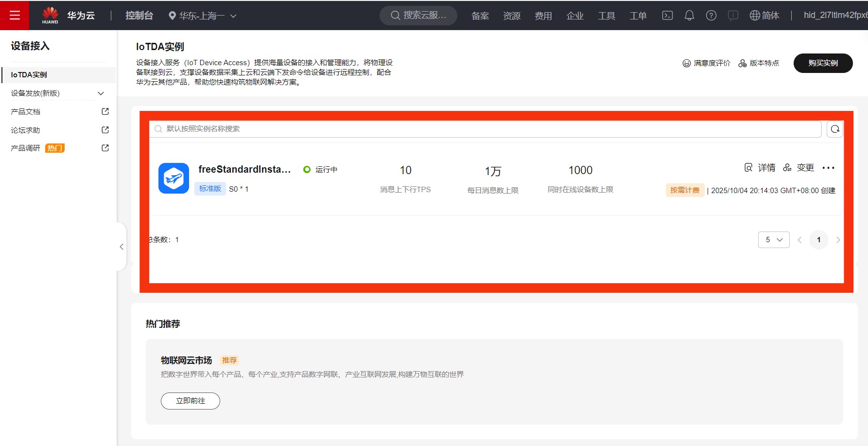Open the 费用 menu
Image resolution: width=868 pixels, height=446 pixels.
pos(543,16)
